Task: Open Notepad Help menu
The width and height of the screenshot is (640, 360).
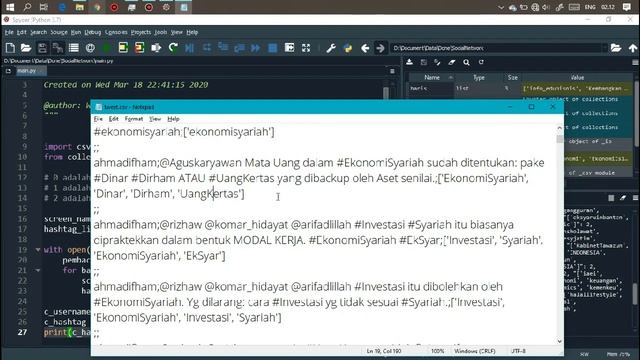Action: point(173,119)
